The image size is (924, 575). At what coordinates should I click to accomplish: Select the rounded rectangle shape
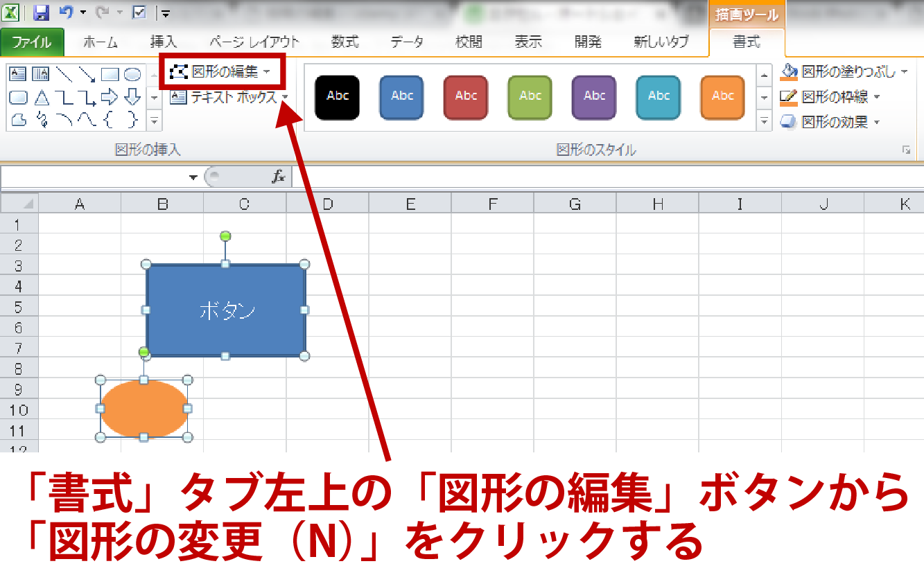pyautogui.click(x=17, y=97)
